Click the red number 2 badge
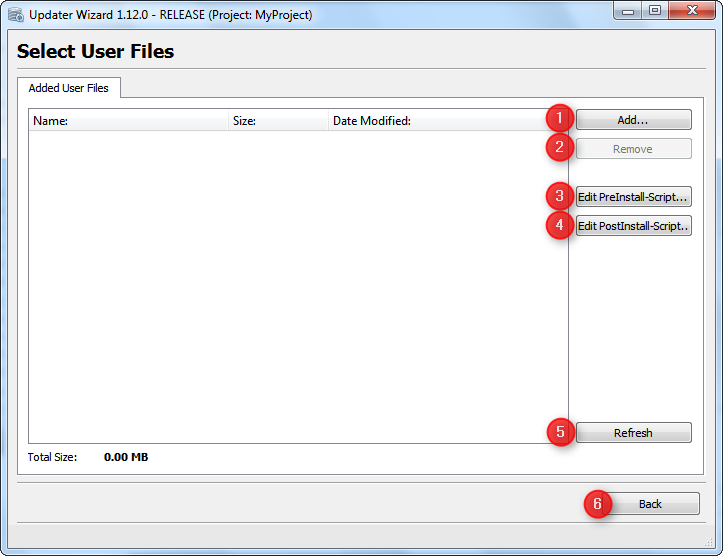The width and height of the screenshot is (723, 556). coord(559,149)
